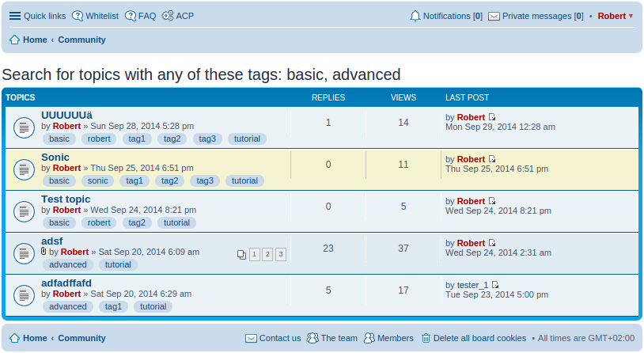Open Notifications bell dropdown
The image size is (644, 353).
[445, 16]
